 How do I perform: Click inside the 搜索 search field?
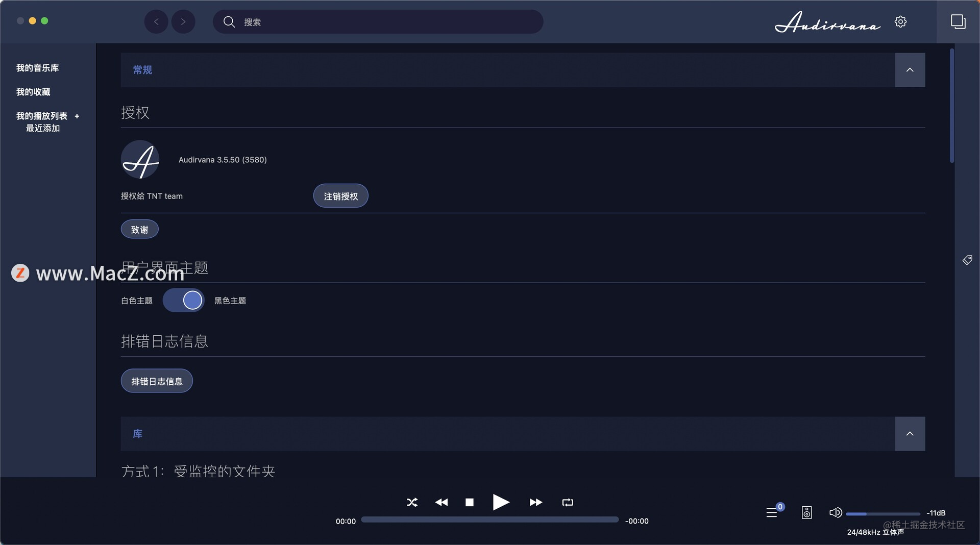(378, 21)
